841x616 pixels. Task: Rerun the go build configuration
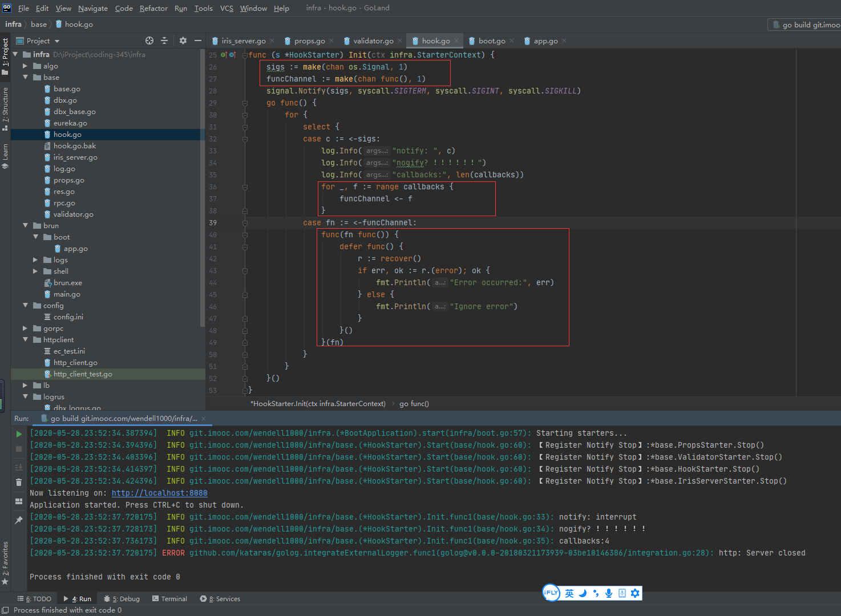[19, 434]
